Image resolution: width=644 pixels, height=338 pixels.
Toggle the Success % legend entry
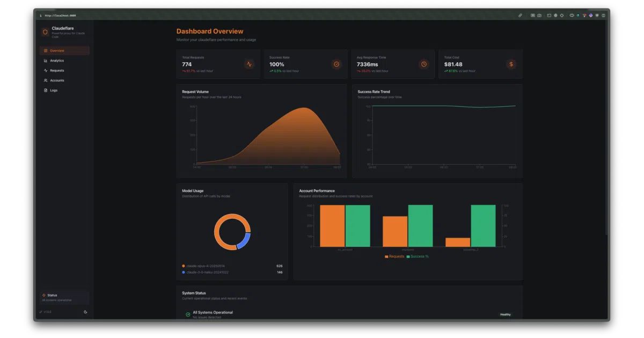(418, 256)
